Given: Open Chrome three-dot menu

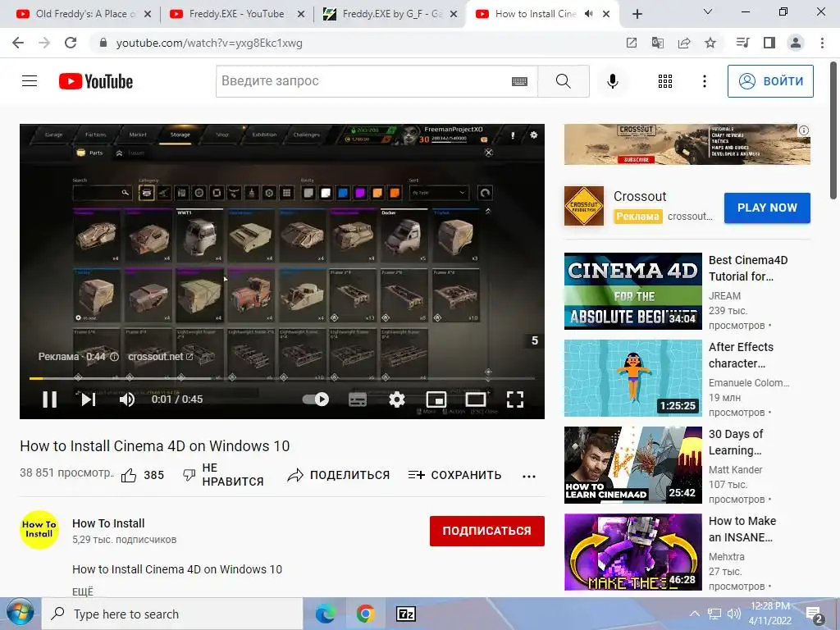Looking at the screenshot, I should pos(822,43).
